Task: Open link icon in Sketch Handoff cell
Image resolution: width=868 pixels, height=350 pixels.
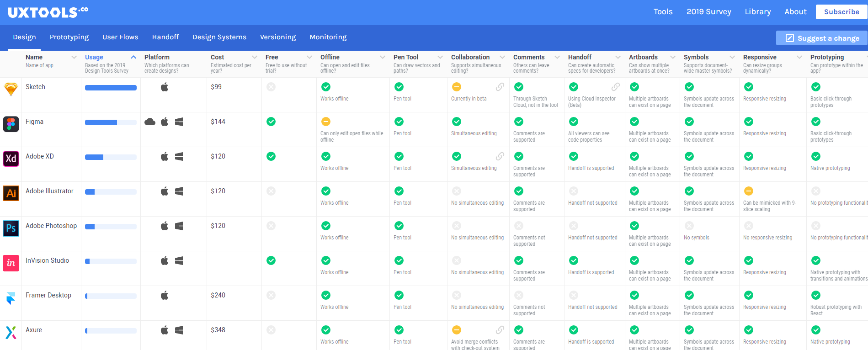Action: click(616, 87)
